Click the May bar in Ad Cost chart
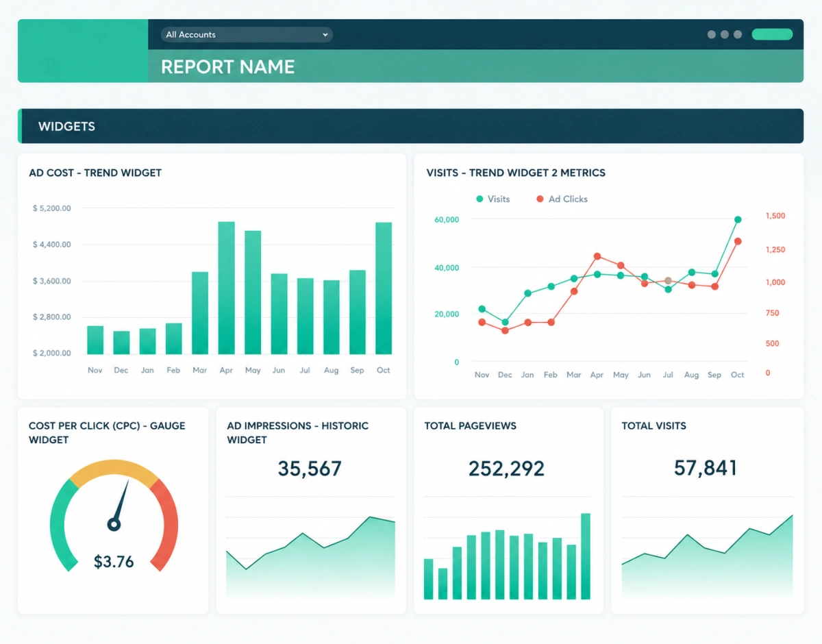 pyautogui.click(x=253, y=293)
